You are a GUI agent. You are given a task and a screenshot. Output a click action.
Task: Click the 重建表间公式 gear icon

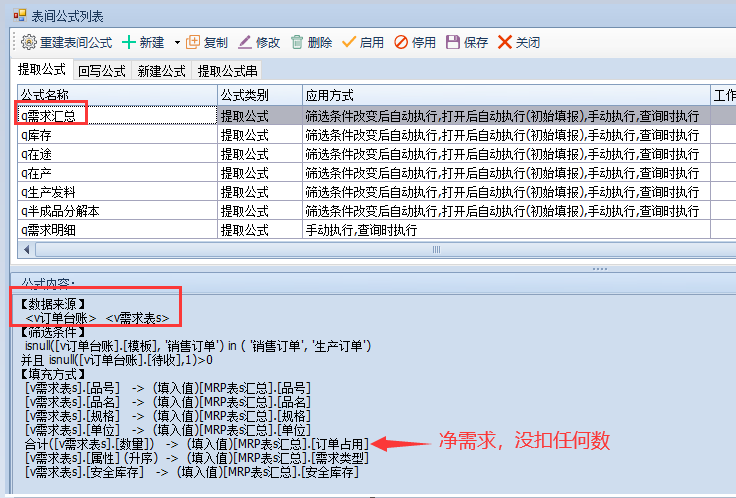point(29,42)
